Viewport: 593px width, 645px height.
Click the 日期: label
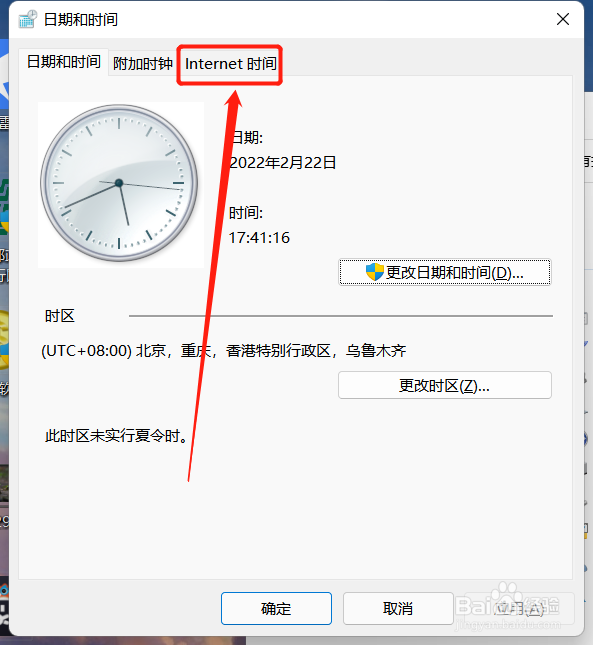point(247,137)
